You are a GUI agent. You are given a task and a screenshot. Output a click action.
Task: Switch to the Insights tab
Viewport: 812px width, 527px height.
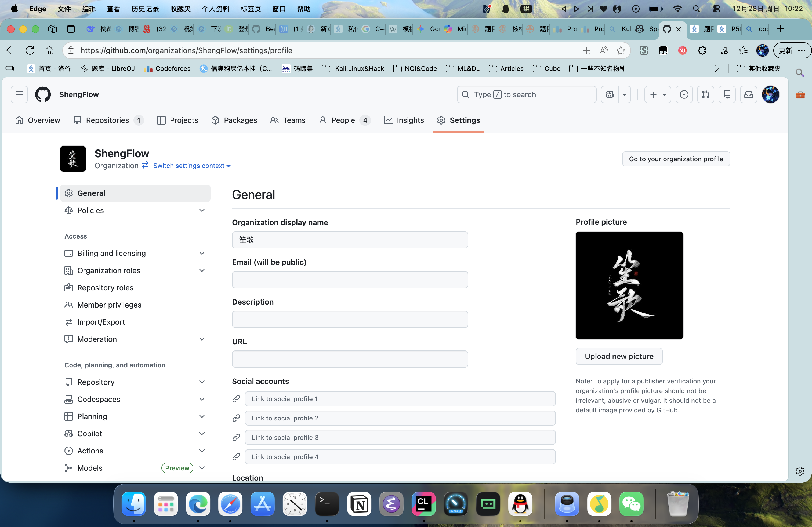tap(404, 120)
